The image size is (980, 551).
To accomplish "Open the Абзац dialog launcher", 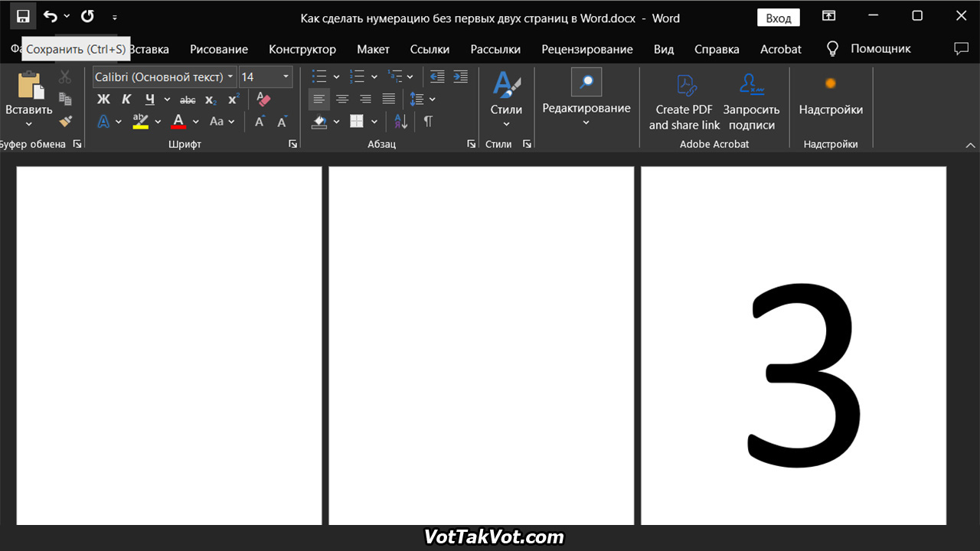I will 471,144.
